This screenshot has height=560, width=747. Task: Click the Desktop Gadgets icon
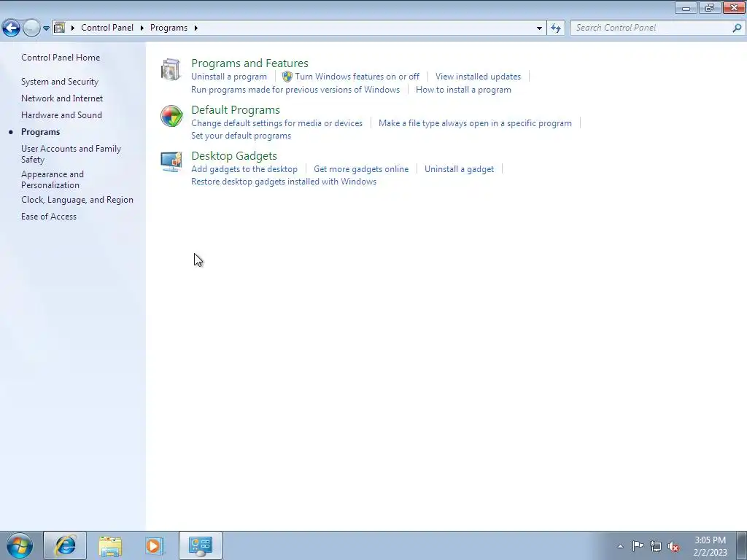[x=171, y=162]
